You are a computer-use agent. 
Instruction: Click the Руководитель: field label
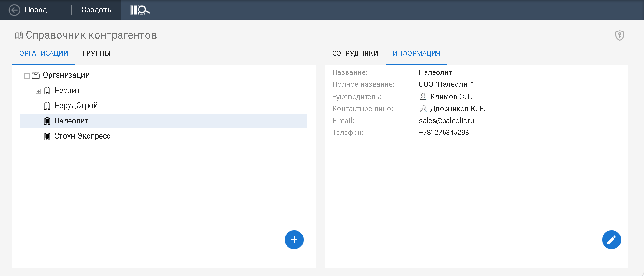click(x=357, y=97)
